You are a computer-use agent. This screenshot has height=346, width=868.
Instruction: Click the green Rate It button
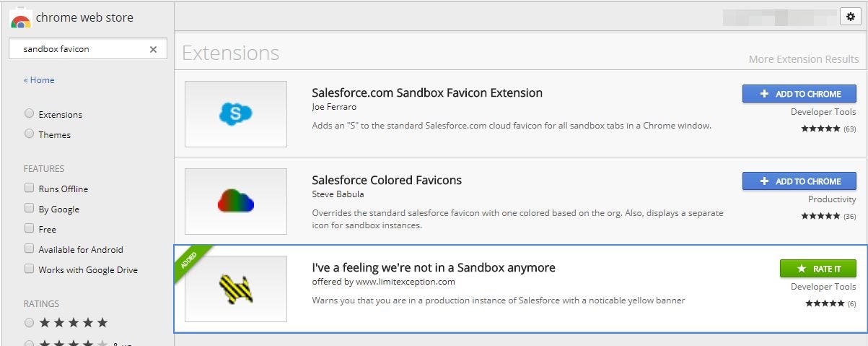[818, 269]
